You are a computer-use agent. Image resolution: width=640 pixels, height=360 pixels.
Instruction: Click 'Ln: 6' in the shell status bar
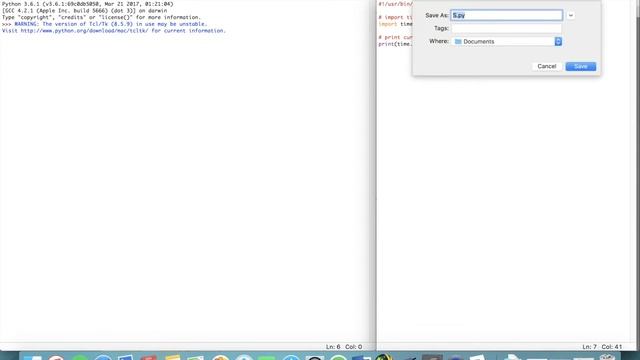pos(333,347)
